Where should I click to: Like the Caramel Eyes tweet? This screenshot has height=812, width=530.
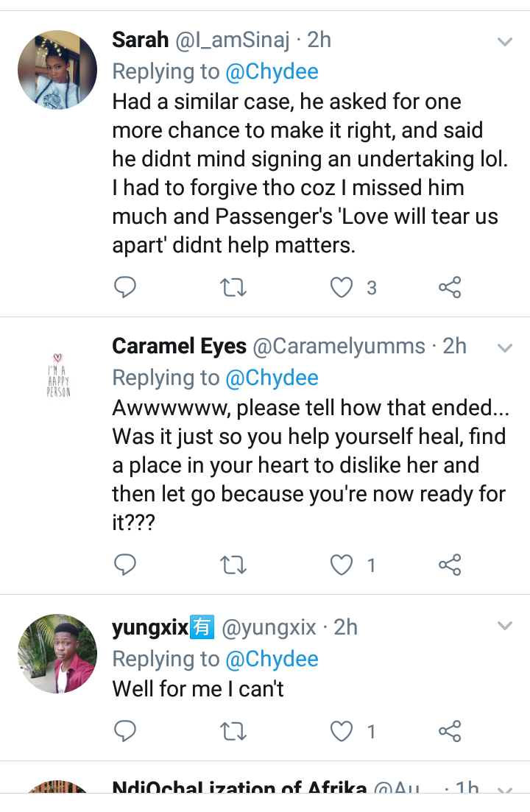click(342, 565)
